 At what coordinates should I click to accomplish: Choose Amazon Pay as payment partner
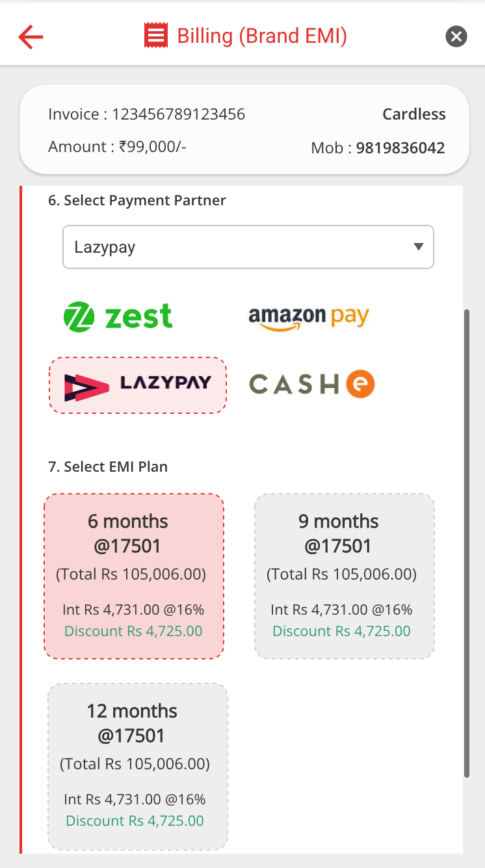pyautogui.click(x=309, y=316)
